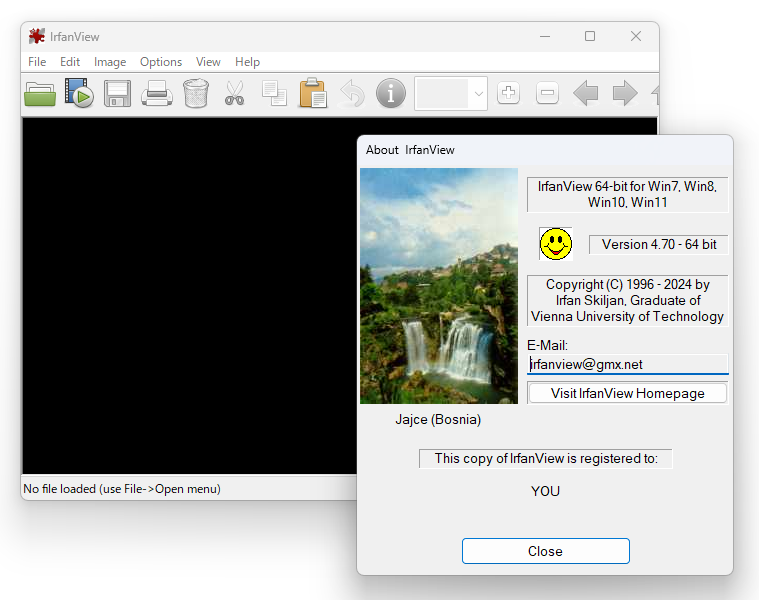Image resolution: width=759 pixels, height=600 pixels.
Task: Click Visit IrfanView Homepage button
Action: click(x=627, y=393)
